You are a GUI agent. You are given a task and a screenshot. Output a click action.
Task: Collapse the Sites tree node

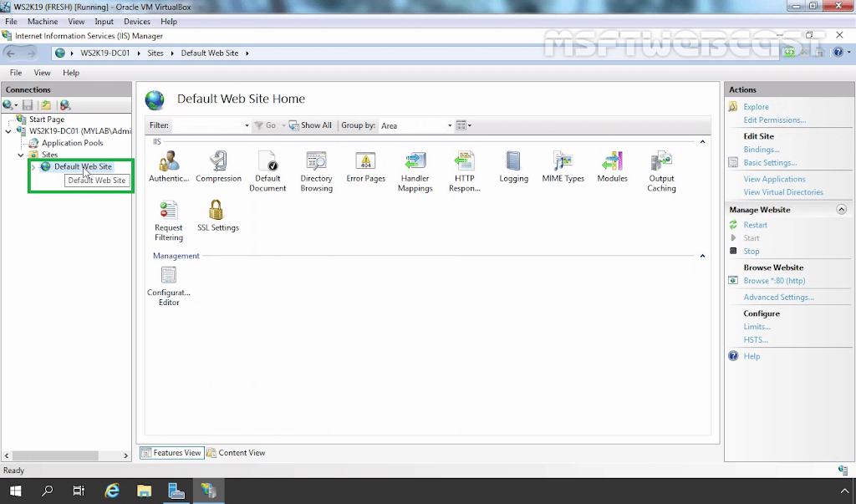tap(21, 155)
